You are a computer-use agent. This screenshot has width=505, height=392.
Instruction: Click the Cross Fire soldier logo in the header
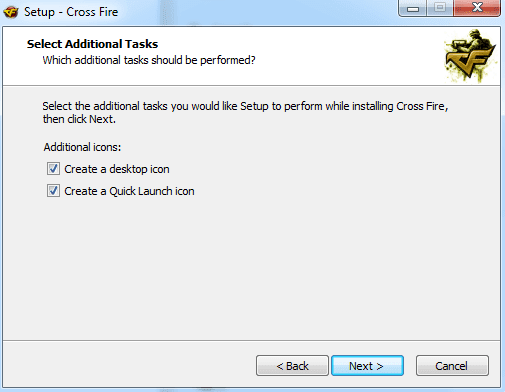click(x=471, y=56)
